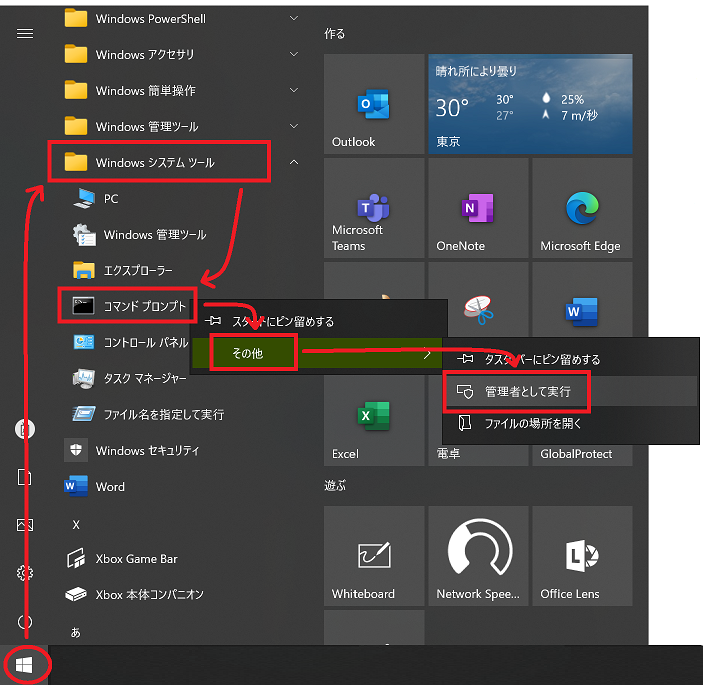
Task: Click the 遊ぶ group header
Action: pos(335,486)
